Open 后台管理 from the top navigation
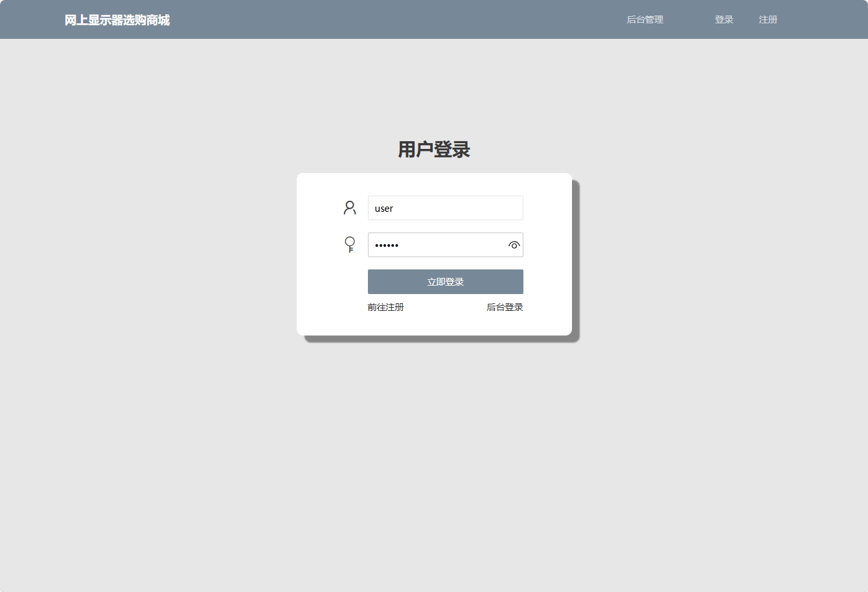 tap(645, 19)
